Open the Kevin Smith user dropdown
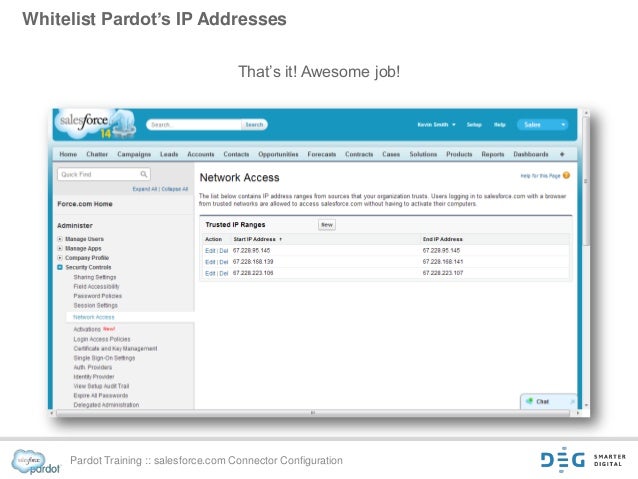This screenshot has height=479, width=638. point(436,125)
